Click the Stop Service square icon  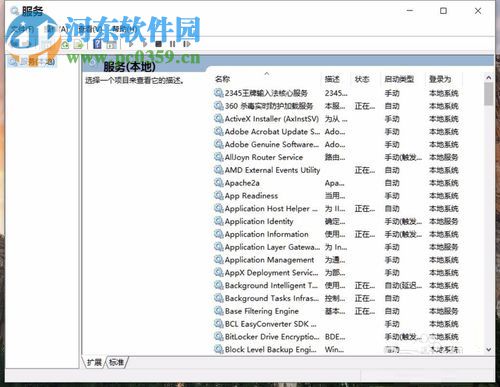(159, 44)
